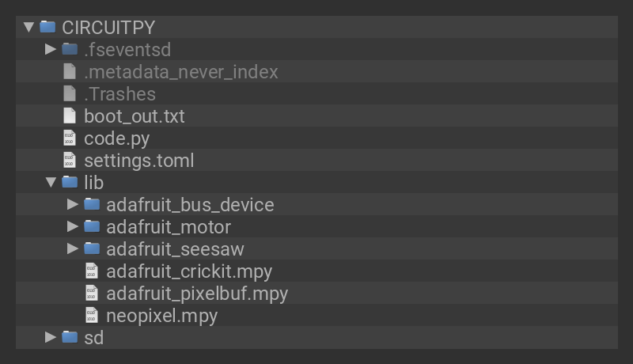Click the settings.toml file icon
The height and width of the screenshot is (364, 633).
click(70, 160)
